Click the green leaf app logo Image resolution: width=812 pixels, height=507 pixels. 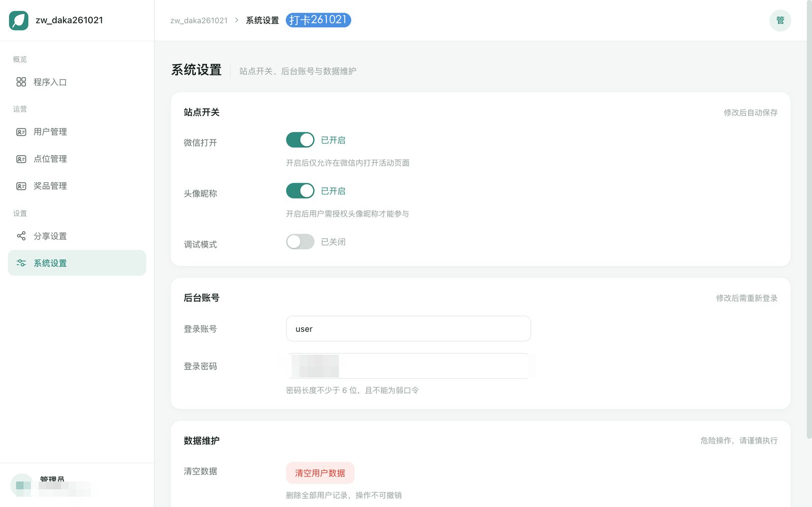pyautogui.click(x=19, y=20)
